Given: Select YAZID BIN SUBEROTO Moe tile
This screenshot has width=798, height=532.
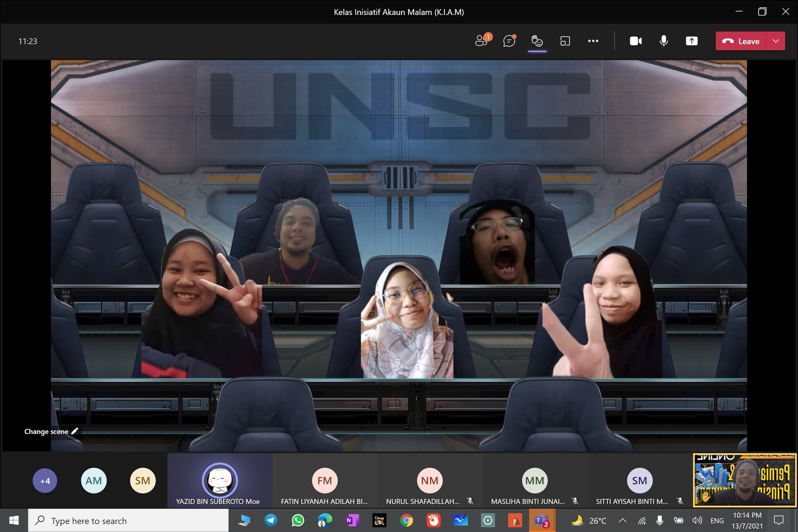Looking at the screenshot, I should pos(219,481).
